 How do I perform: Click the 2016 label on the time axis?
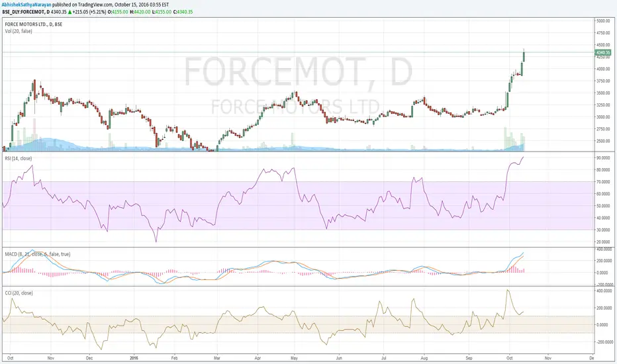coord(134,358)
